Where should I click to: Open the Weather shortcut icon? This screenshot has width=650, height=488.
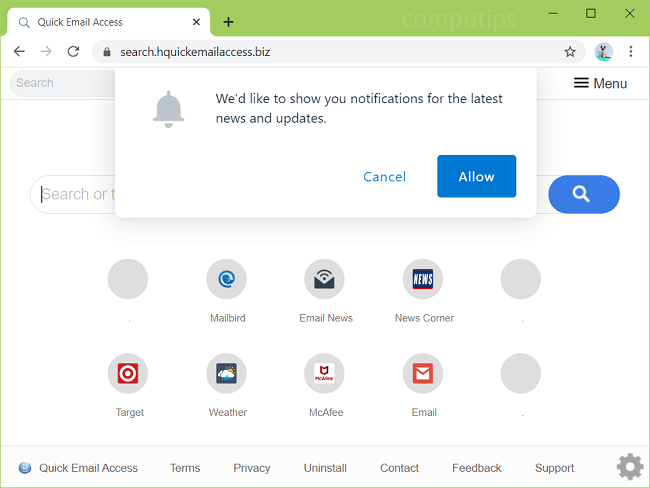tap(227, 374)
